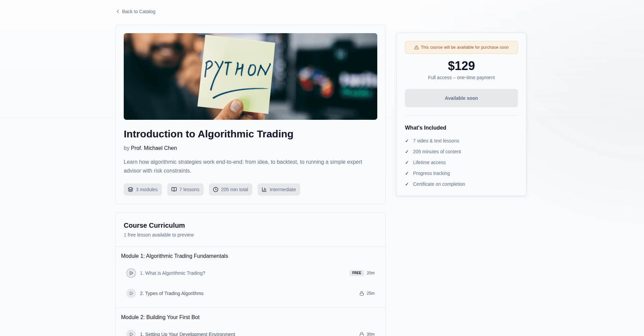Click the Available soon button
Image resolution: width=644 pixels, height=336 pixels.
[461, 98]
